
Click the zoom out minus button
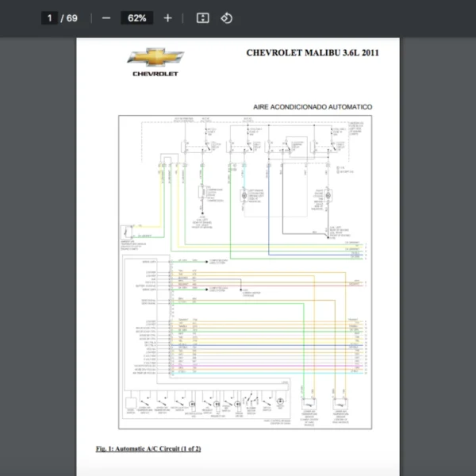[x=106, y=18]
